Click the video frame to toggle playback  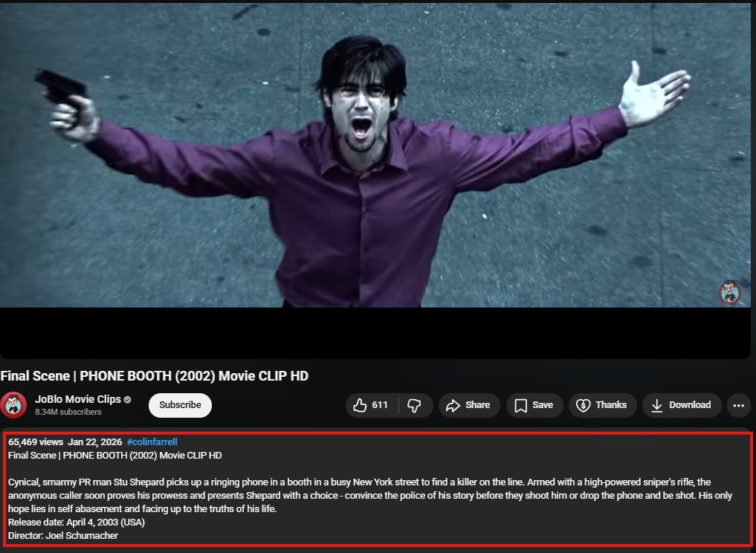[x=375, y=155]
